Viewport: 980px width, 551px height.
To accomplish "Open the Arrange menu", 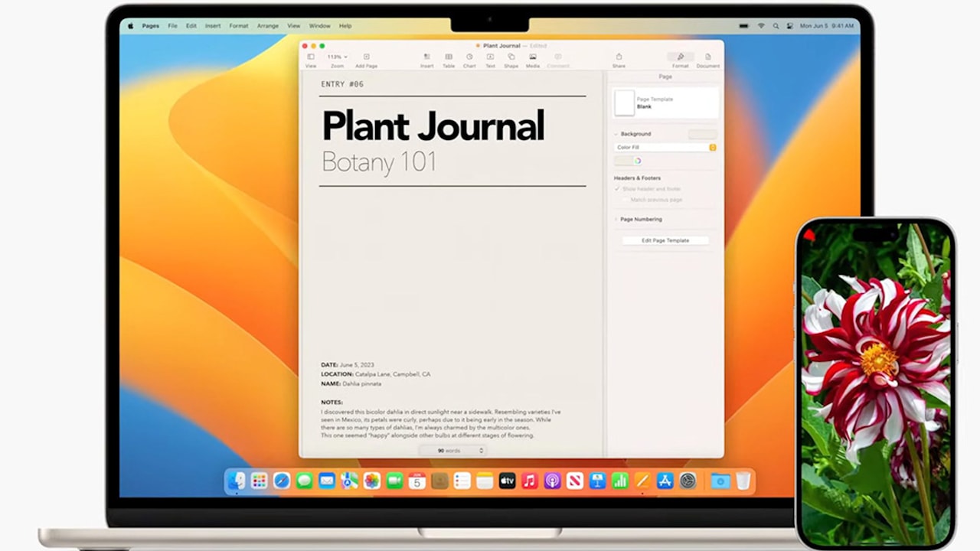I will pos(268,26).
